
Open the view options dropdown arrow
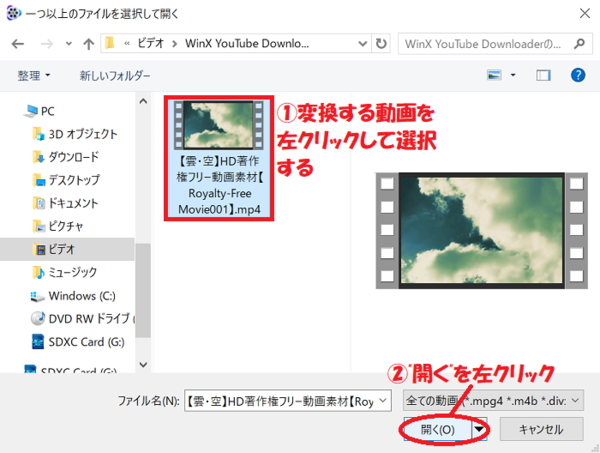pyautogui.click(x=513, y=75)
